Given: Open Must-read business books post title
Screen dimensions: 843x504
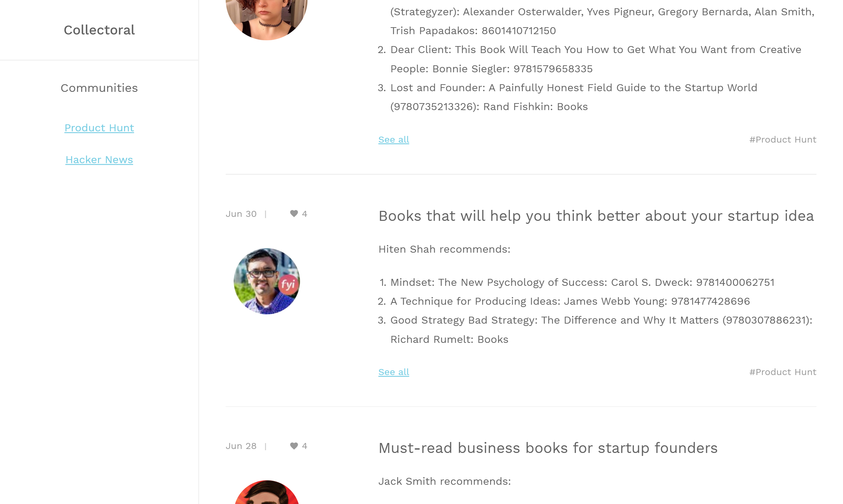Looking at the screenshot, I should tap(548, 448).
